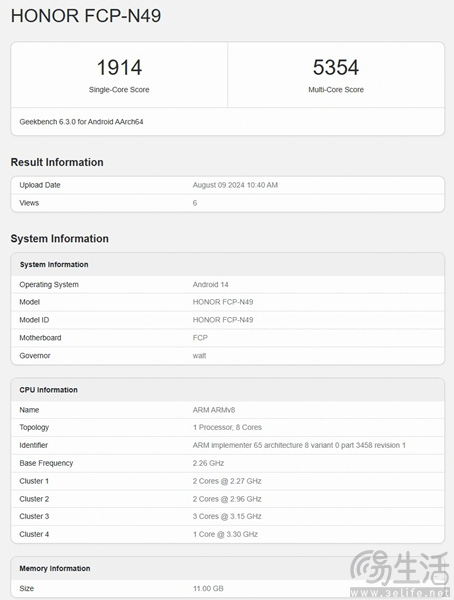Select the 11.00 GB memory size value

208,589
